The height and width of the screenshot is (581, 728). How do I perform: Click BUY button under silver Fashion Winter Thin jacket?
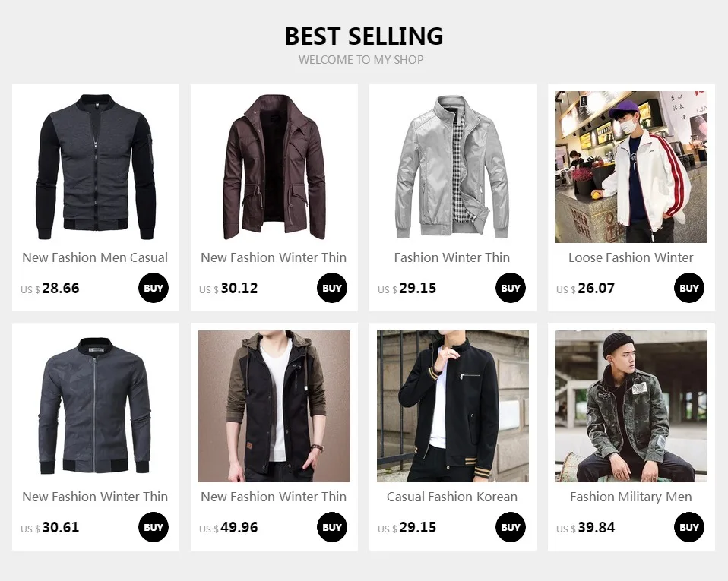510,288
